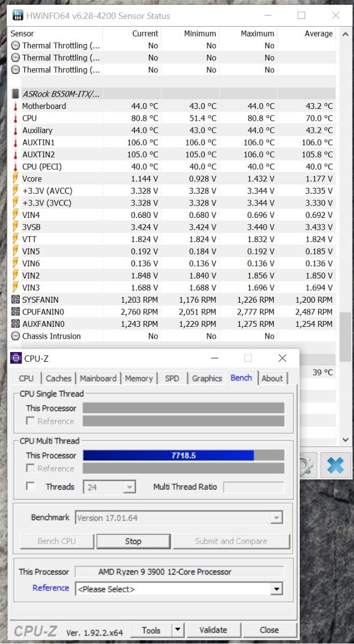Image resolution: width=354 pixels, height=644 pixels.
Task: Click the VIN5 voltage icon
Action: 15,251
